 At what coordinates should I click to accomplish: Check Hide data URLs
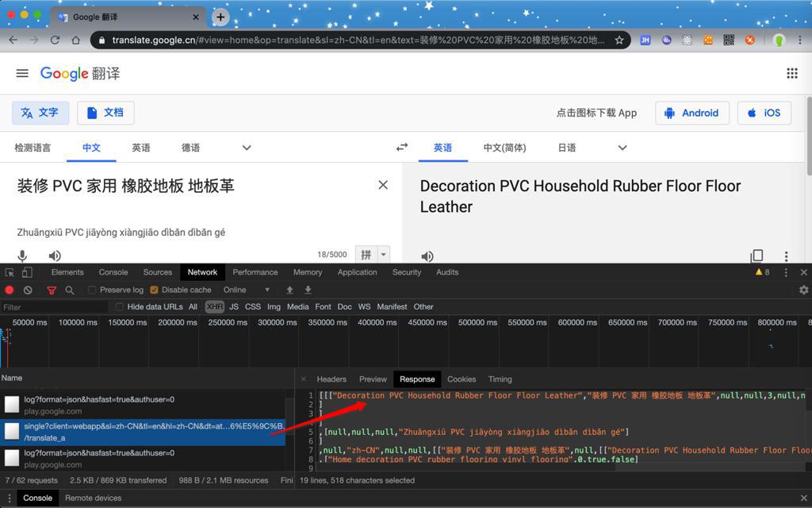(120, 307)
